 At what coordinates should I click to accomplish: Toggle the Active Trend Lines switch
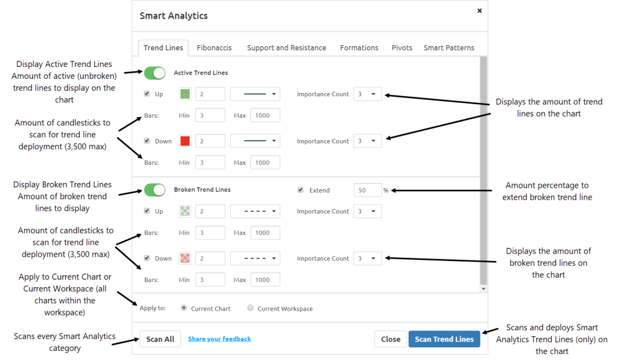coord(154,73)
